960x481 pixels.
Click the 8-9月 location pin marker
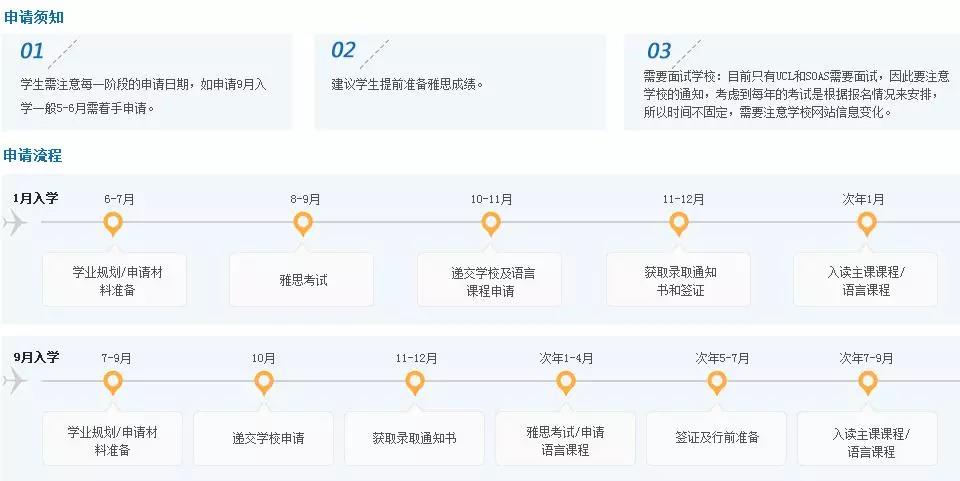click(303, 224)
